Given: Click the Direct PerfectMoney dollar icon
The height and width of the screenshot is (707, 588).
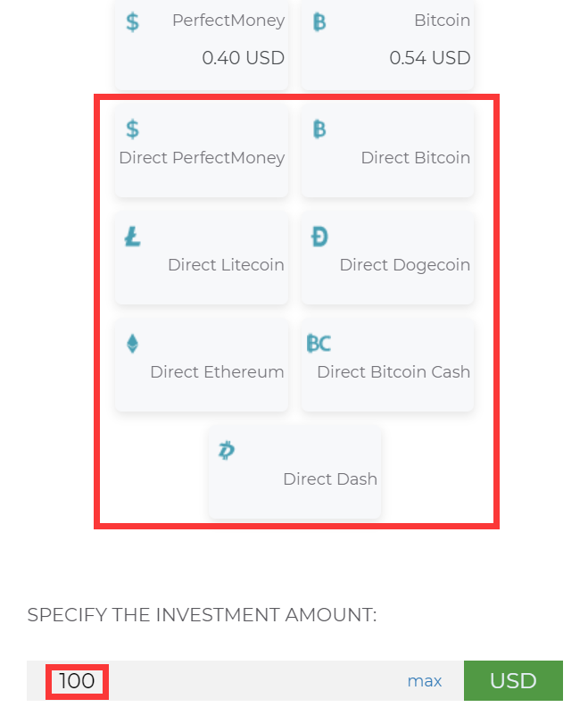Looking at the screenshot, I should coord(132,129).
